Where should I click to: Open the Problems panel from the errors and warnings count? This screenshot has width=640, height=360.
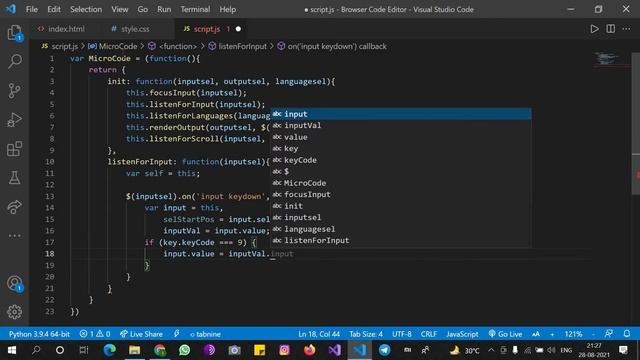coord(95,334)
